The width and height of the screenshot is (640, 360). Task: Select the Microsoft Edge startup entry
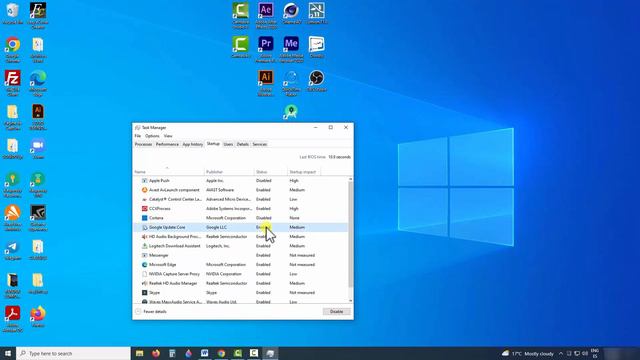(241, 265)
